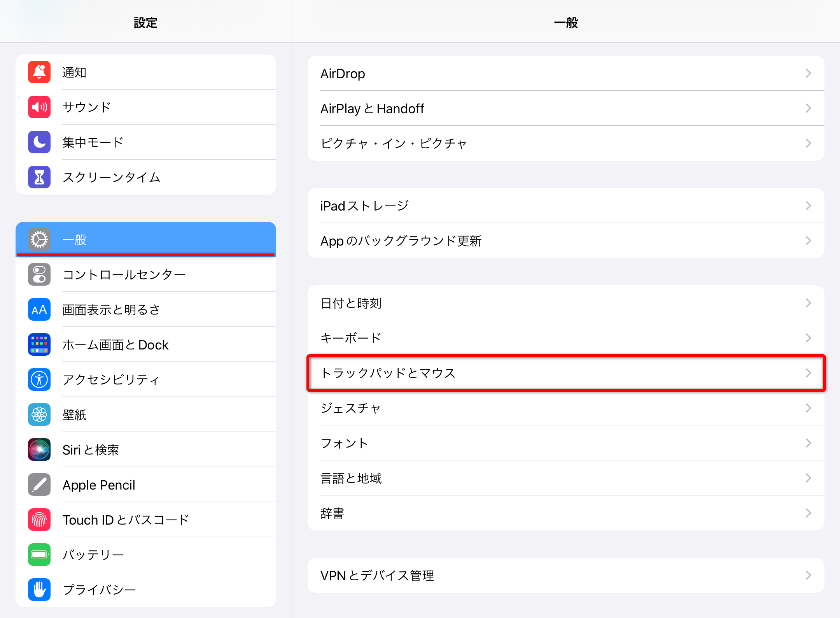Open AirDrop via its chevron arrow

click(808, 73)
